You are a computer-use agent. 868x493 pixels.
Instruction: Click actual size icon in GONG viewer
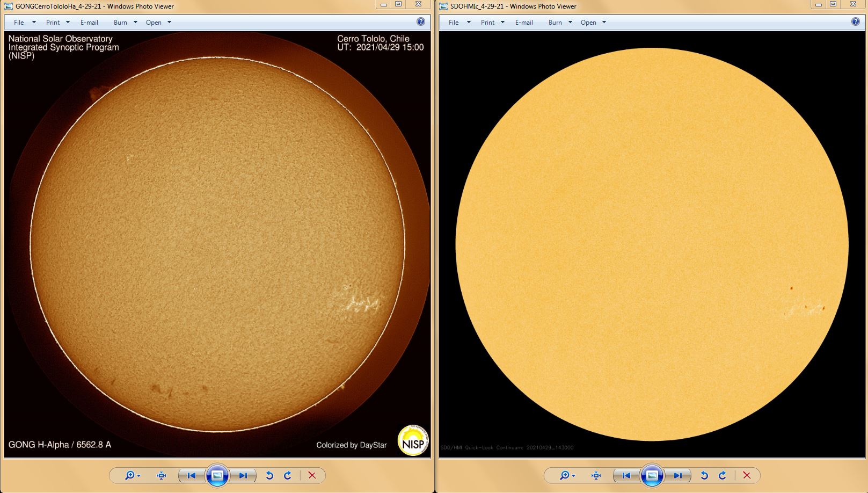[x=161, y=475]
